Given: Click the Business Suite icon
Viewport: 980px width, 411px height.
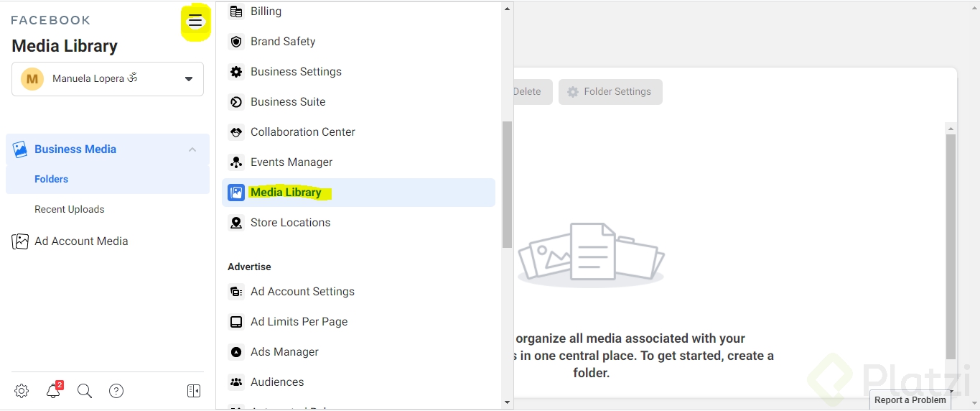Looking at the screenshot, I should (x=236, y=102).
